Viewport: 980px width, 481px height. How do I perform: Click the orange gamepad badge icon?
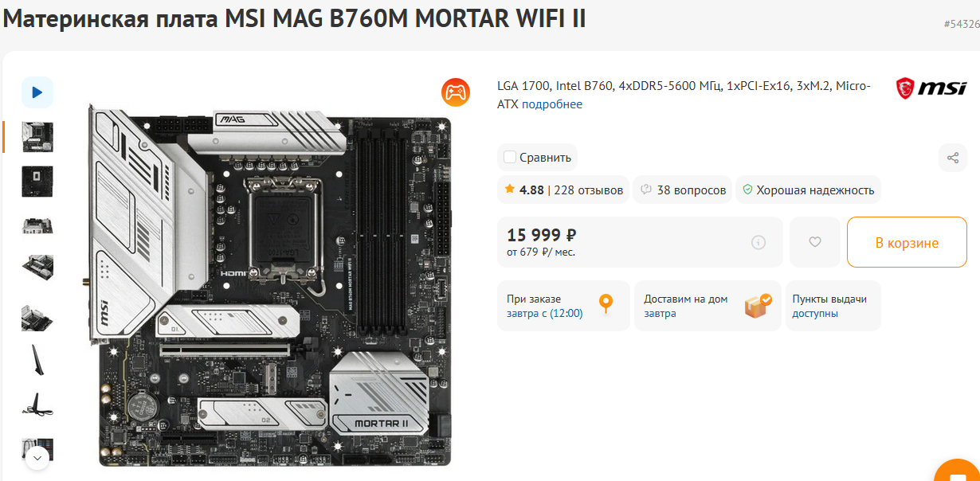pyautogui.click(x=456, y=92)
